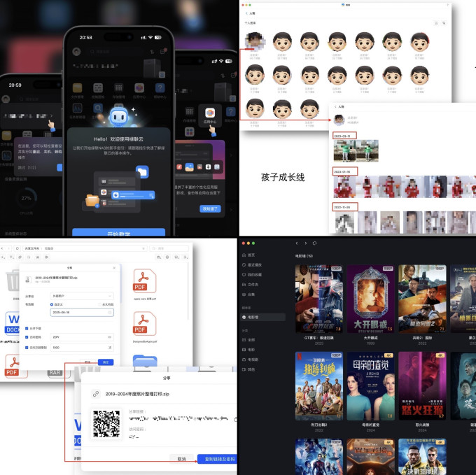Tap the transfer arrows icon on center phone
476x475 pixels.
coord(152,52)
